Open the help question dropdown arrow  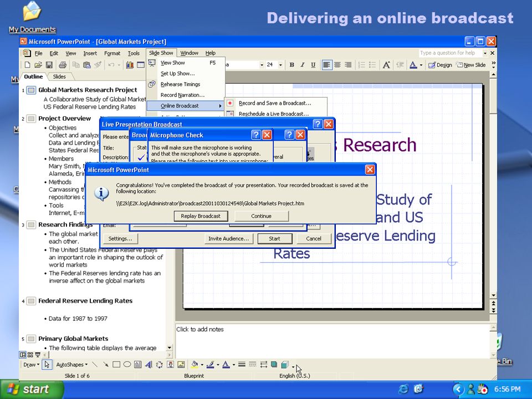point(485,53)
